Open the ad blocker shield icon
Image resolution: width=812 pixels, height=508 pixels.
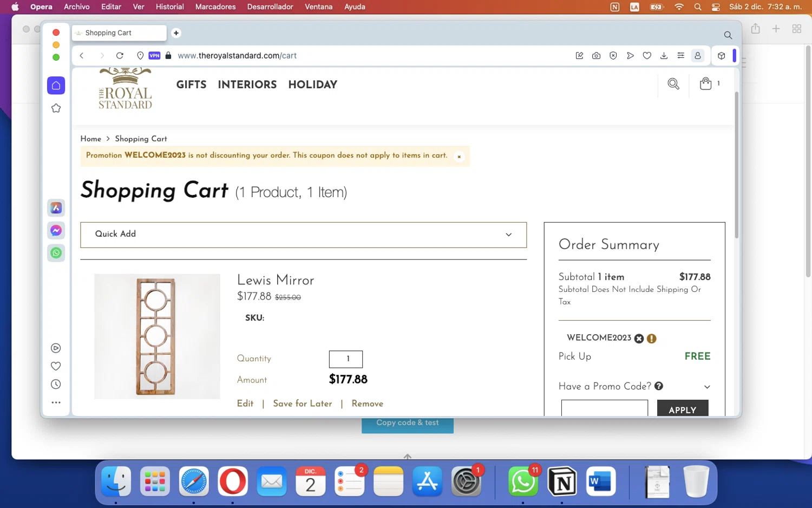click(x=613, y=55)
